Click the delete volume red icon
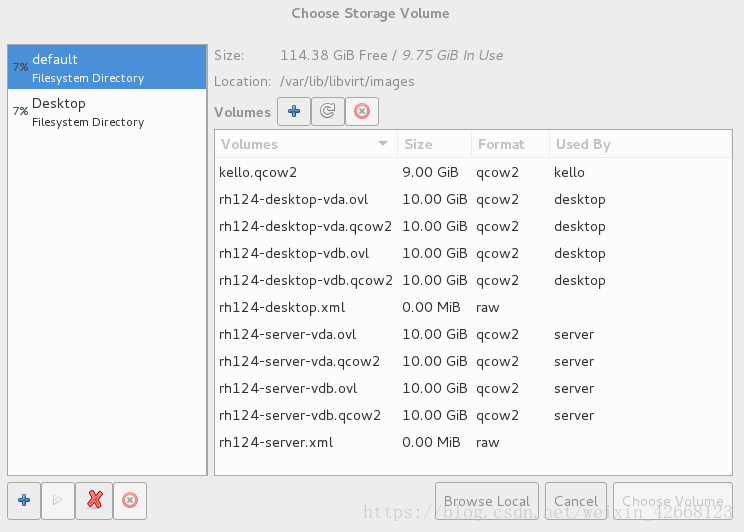Image resolution: width=744 pixels, height=532 pixels. pos(362,112)
